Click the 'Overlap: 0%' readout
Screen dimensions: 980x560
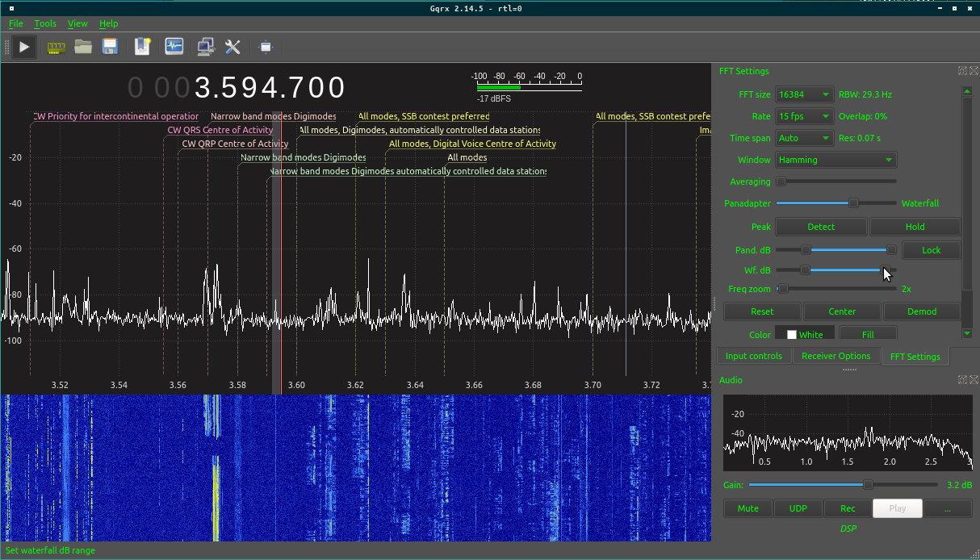[x=863, y=116]
